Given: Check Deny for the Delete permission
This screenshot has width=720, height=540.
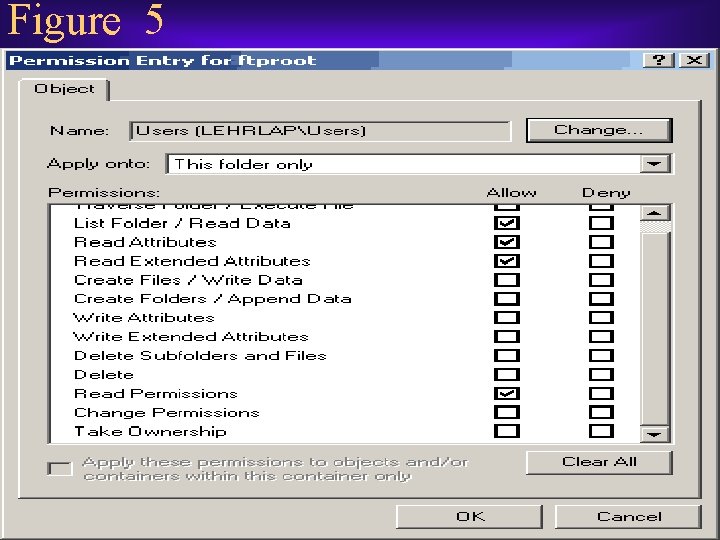Looking at the screenshot, I should [602, 375].
